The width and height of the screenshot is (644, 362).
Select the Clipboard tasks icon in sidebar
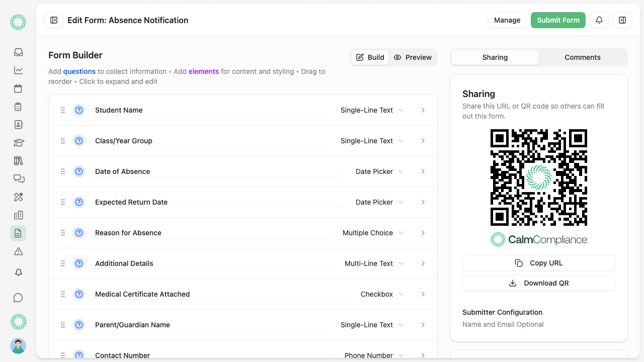pyautogui.click(x=18, y=107)
